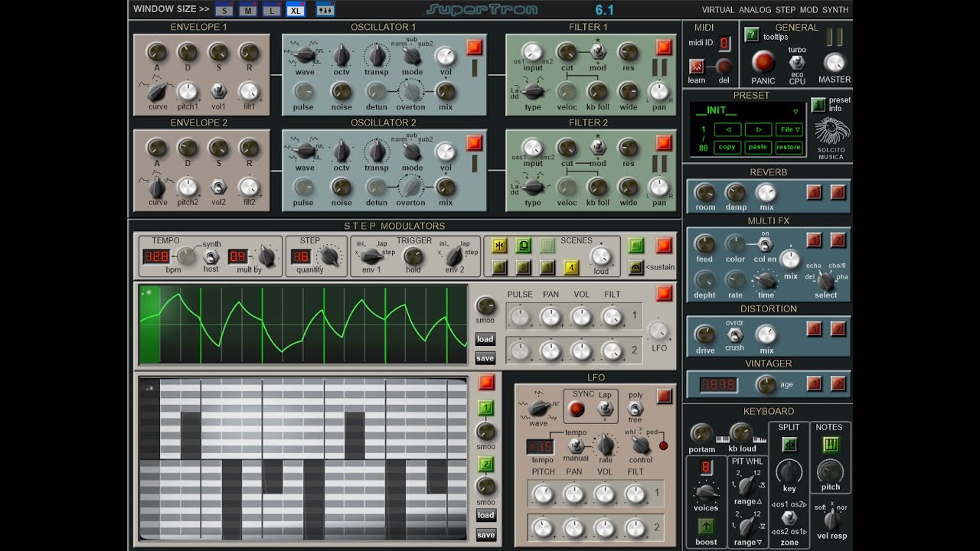This screenshot has height=551, width=980.
Task: Select scene 4 button
Action: 571,267
